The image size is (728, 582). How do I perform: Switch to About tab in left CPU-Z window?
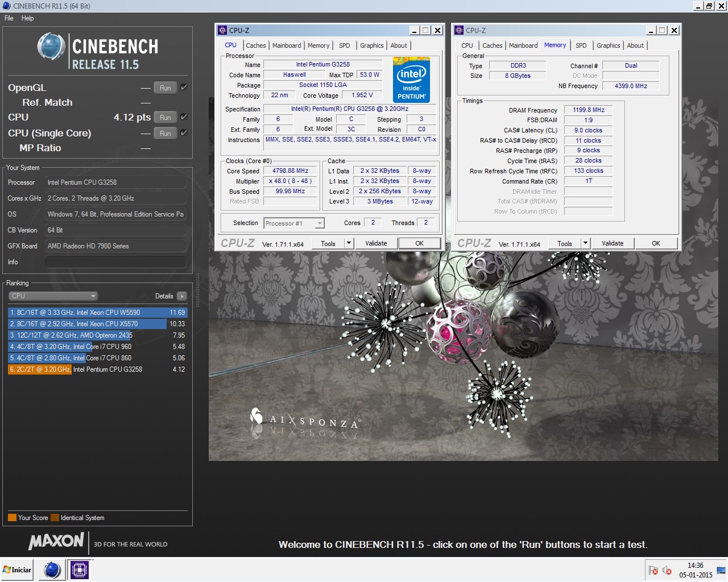pyautogui.click(x=399, y=45)
